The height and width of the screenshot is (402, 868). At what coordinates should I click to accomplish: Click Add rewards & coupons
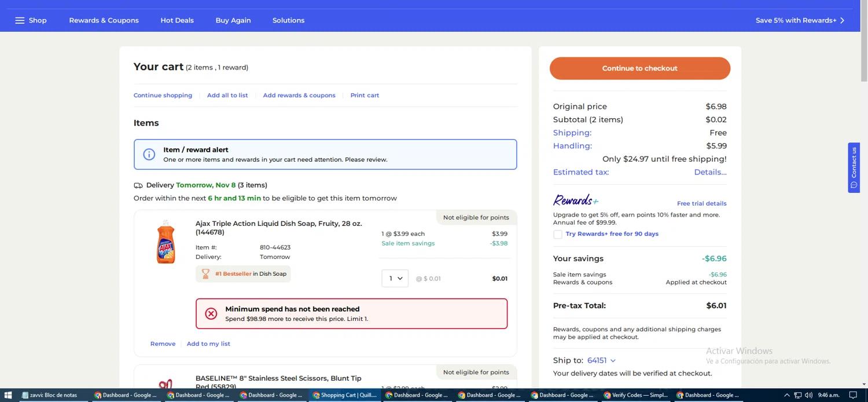(x=299, y=96)
